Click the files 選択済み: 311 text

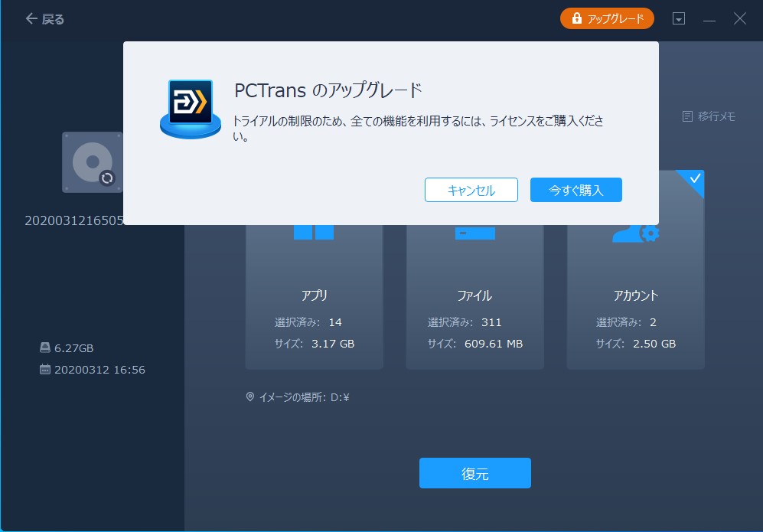(465, 322)
